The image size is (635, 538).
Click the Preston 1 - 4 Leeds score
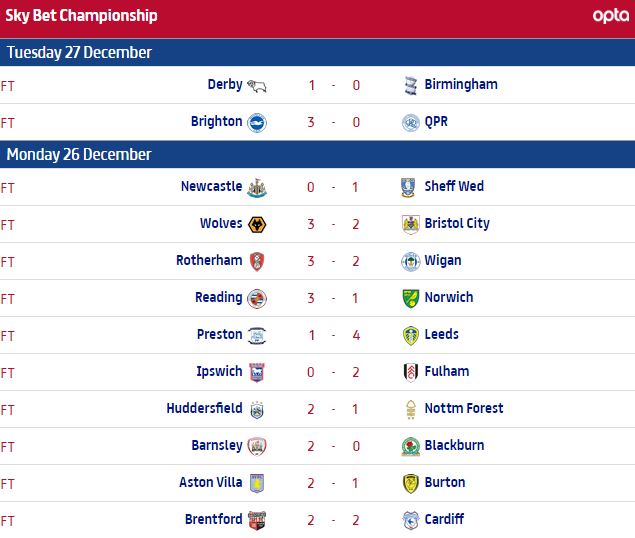point(335,335)
